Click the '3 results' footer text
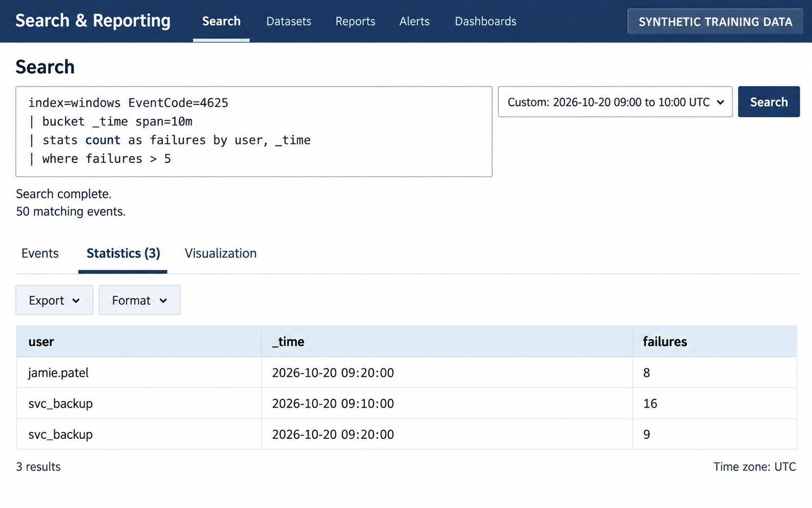 pyautogui.click(x=38, y=467)
